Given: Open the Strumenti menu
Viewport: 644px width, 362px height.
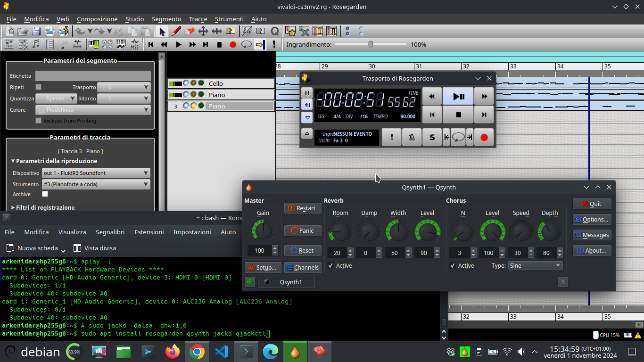Looking at the screenshot, I should click(x=229, y=19).
